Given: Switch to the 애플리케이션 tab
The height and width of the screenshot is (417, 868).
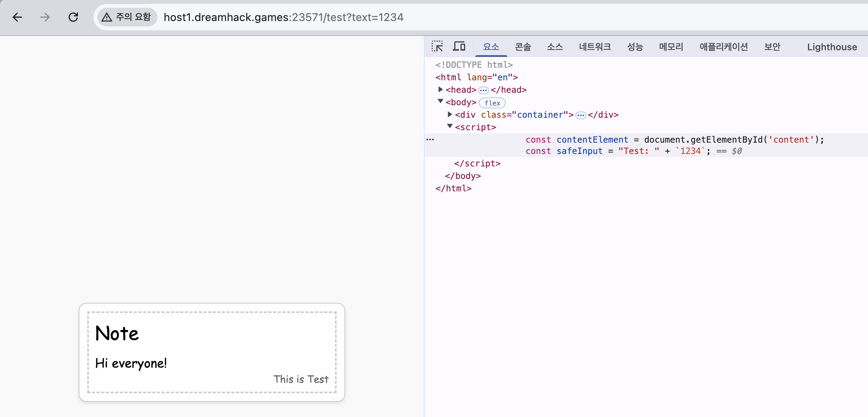Looking at the screenshot, I should coord(723,47).
